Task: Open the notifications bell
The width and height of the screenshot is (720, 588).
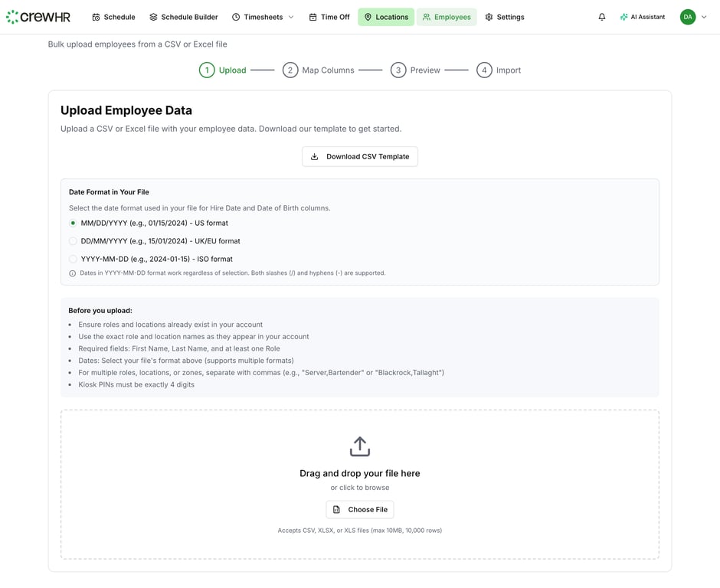Action: pos(602,17)
